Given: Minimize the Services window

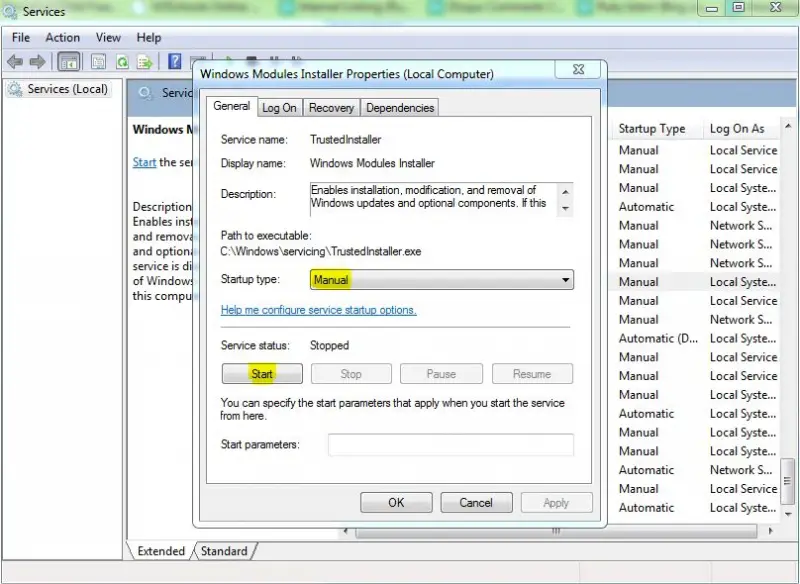Looking at the screenshot, I should click(x=712, y=8).
